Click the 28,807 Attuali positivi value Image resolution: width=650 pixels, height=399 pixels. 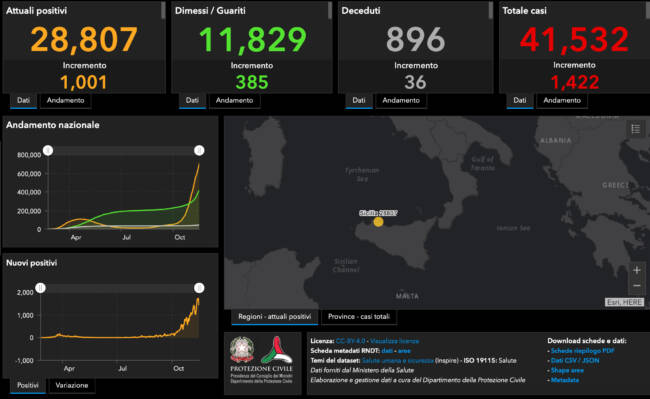pos(84,39)
